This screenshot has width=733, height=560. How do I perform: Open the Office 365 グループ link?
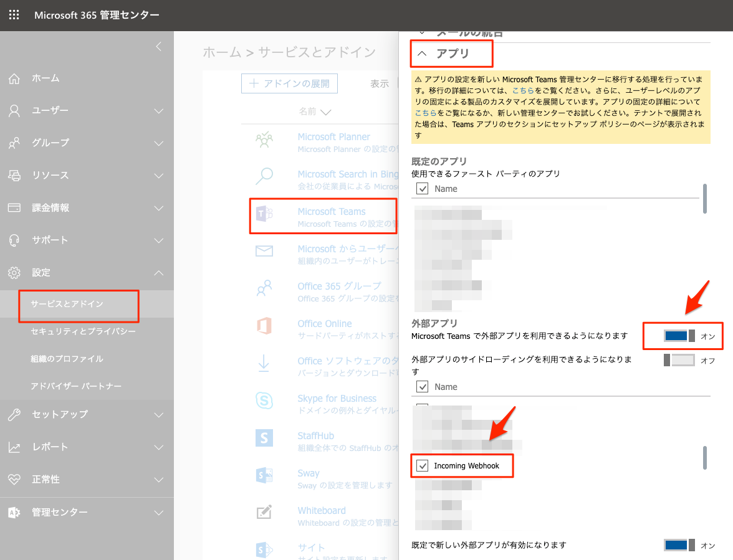coord(339,287)
